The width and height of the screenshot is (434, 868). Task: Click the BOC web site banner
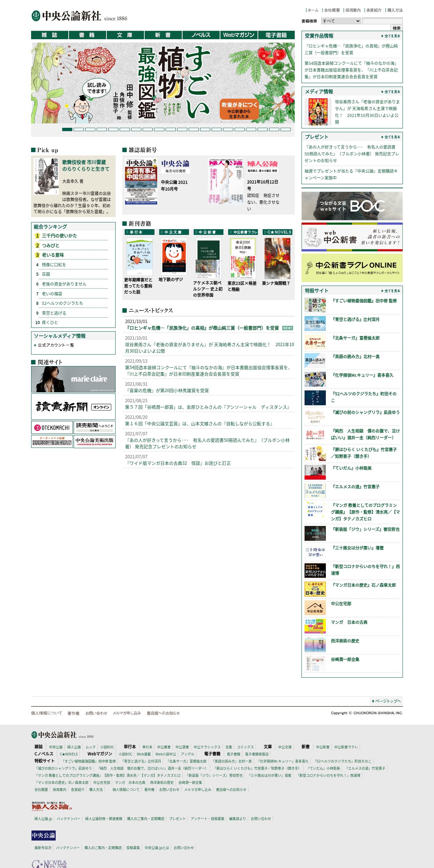(352, 206)
